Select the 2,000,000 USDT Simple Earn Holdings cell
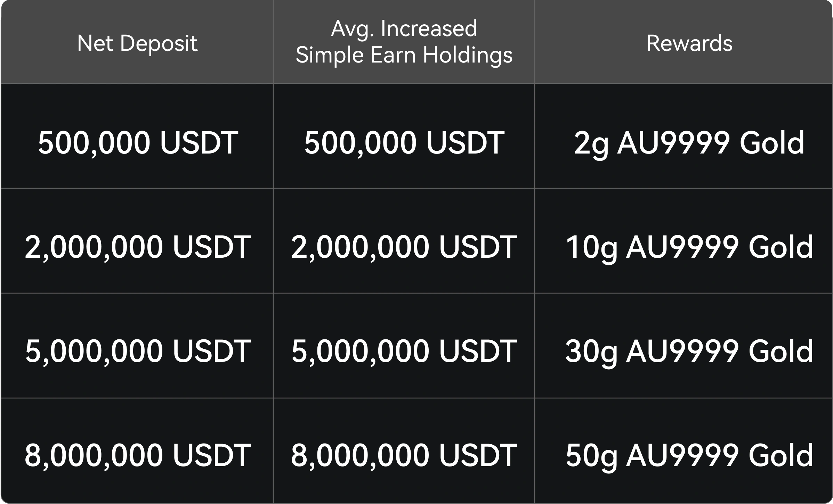The height and width of the screenshot is (504, 833). [404, 247]
